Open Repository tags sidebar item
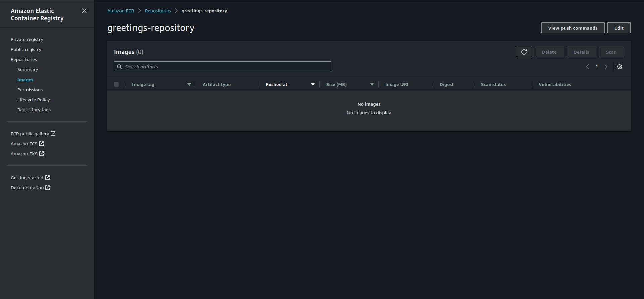The width and height of the screenshot is (644, 299). click(x=34, y=110)
